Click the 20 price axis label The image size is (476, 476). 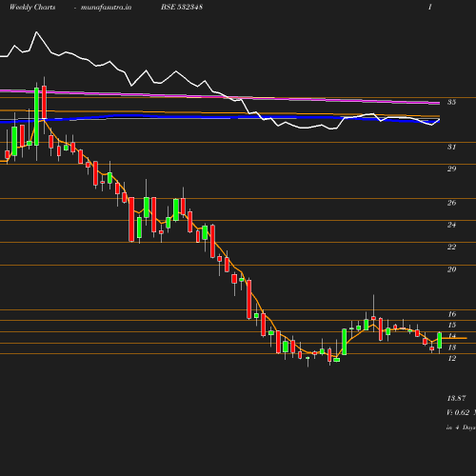tap(452, 269)
